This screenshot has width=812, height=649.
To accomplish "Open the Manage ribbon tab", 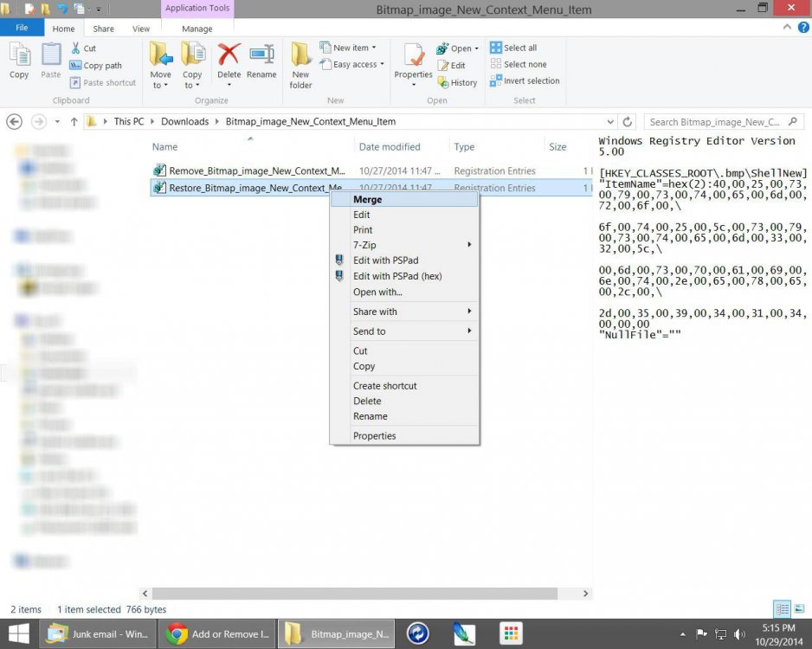I will (x=197, y=29).
